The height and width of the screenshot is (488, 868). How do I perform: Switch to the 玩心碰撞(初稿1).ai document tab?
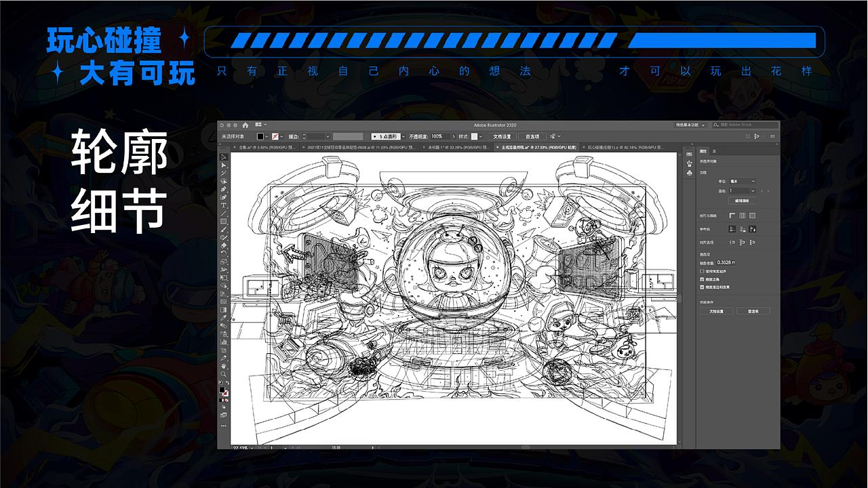pyautogui.click(x=623, y=147)
